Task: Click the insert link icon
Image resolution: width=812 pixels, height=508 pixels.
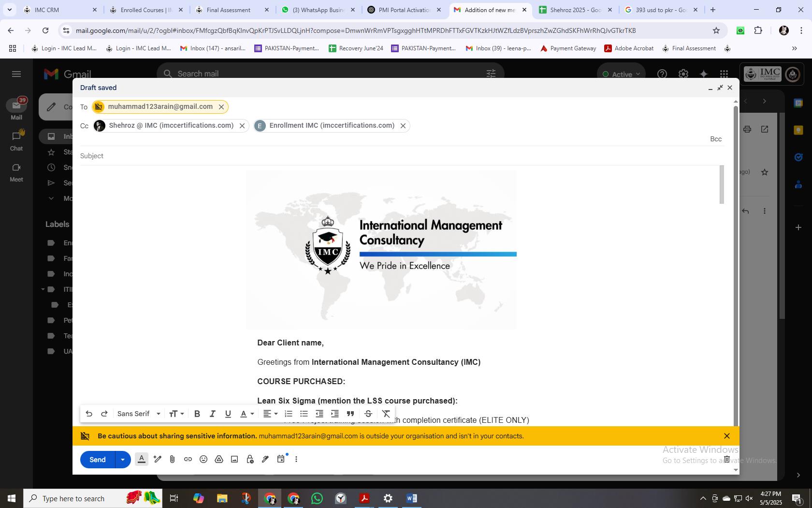Action: pyautogui.click(x=188, y=459)
